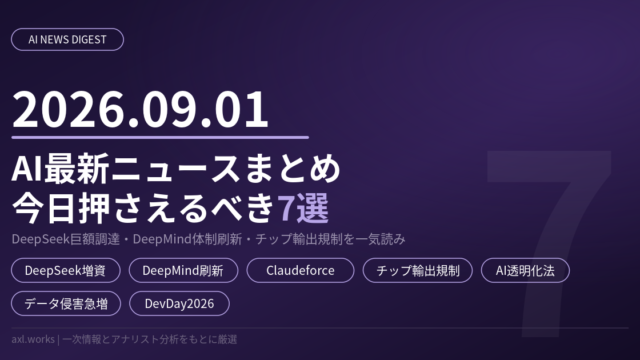Open the axl.works footer link
The image size is (640, 360).
pyautogui.click(x=33, y=339)
